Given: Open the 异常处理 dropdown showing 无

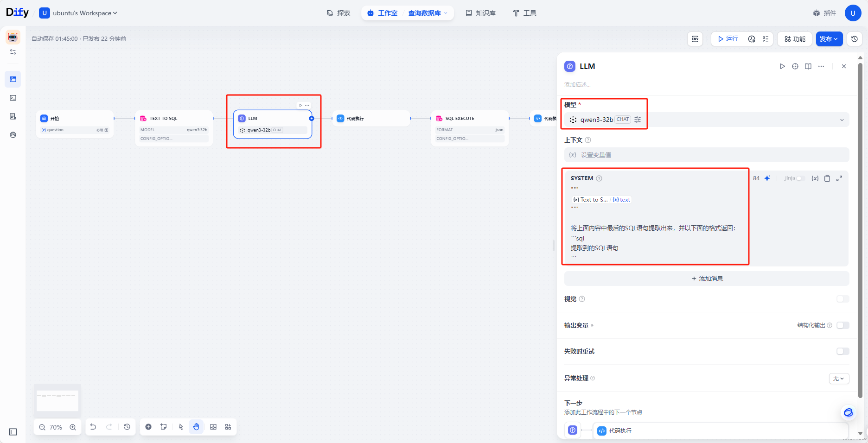Looking at the screenshot, I should click(839, 379).
